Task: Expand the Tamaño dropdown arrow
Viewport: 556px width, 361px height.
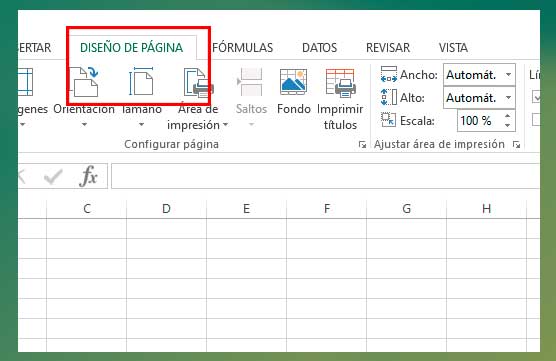Action: (x=141, y=124)
